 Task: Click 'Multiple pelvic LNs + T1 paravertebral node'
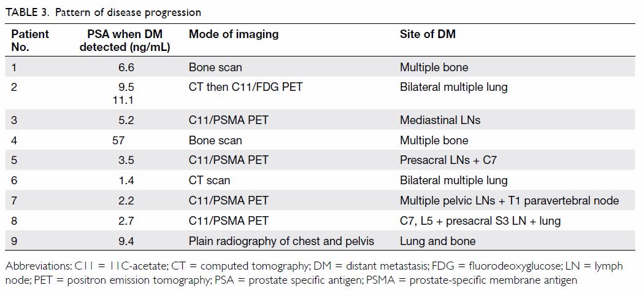(x=509, y=201)
